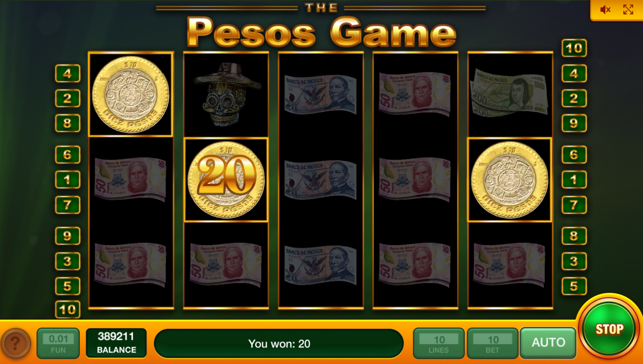Change the BET value selector
Screen dimensions: 643x364
click(492, 343)
